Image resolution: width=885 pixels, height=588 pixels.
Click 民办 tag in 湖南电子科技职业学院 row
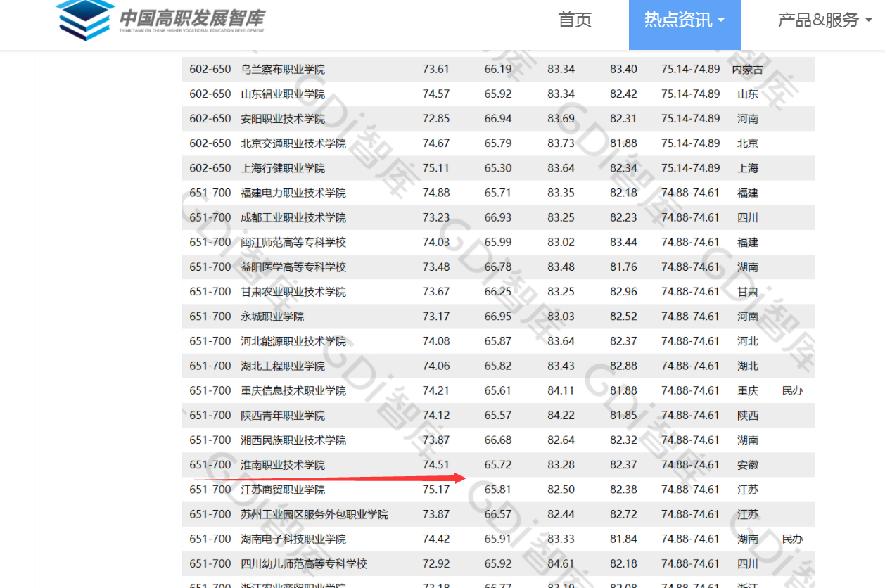[792, 539]
